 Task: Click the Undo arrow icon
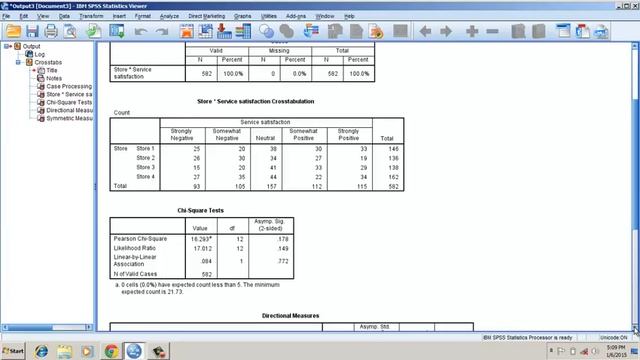tap(141, 31)
